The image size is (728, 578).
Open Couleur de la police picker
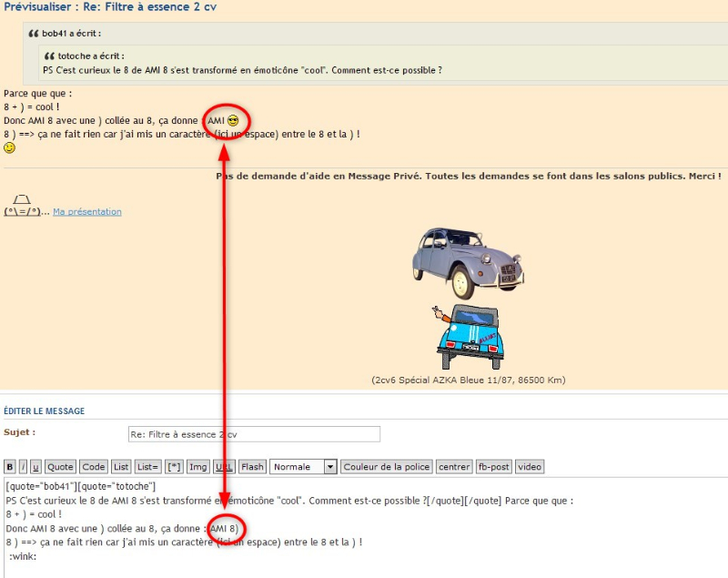(x=387, y=467)
